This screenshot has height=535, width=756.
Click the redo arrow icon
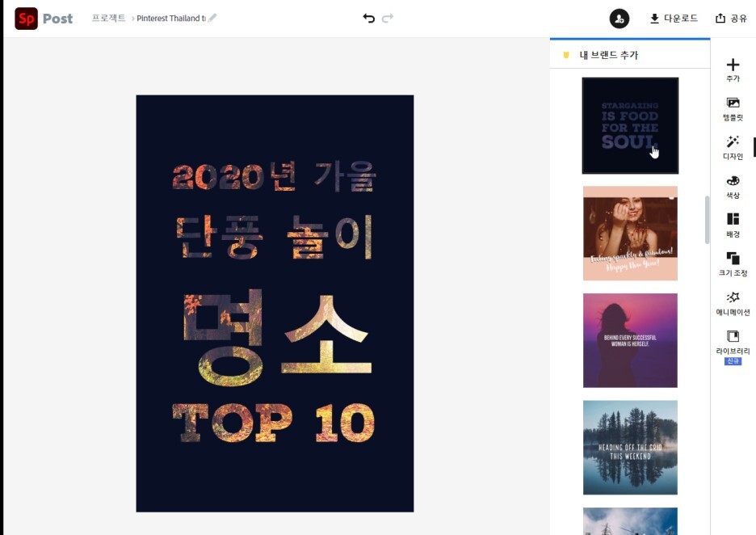[x=388, y=19]
